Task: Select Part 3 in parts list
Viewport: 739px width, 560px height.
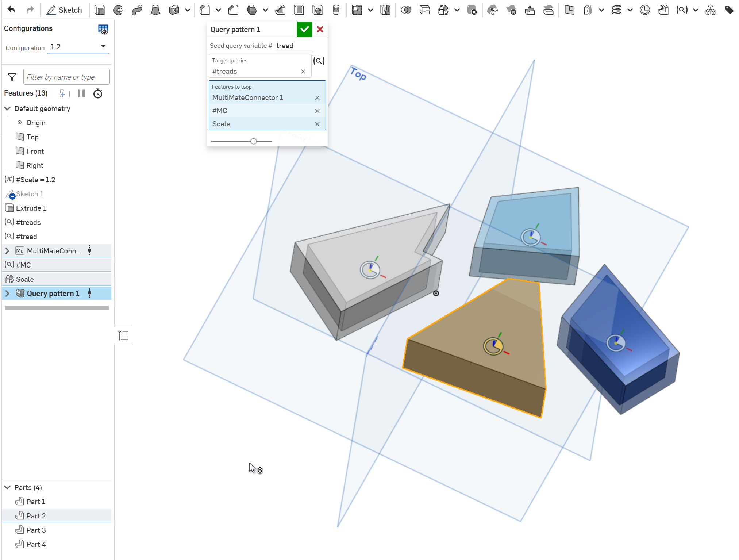Action: point(36,530)
